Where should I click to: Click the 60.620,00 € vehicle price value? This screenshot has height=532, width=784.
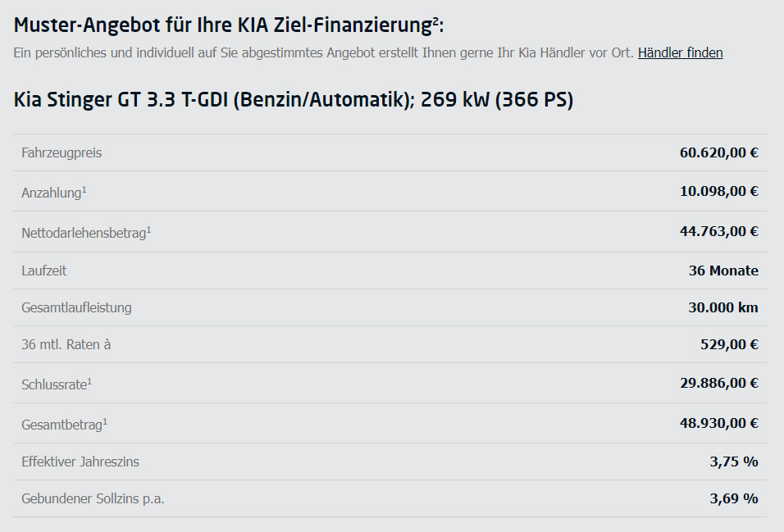point(718,152)
